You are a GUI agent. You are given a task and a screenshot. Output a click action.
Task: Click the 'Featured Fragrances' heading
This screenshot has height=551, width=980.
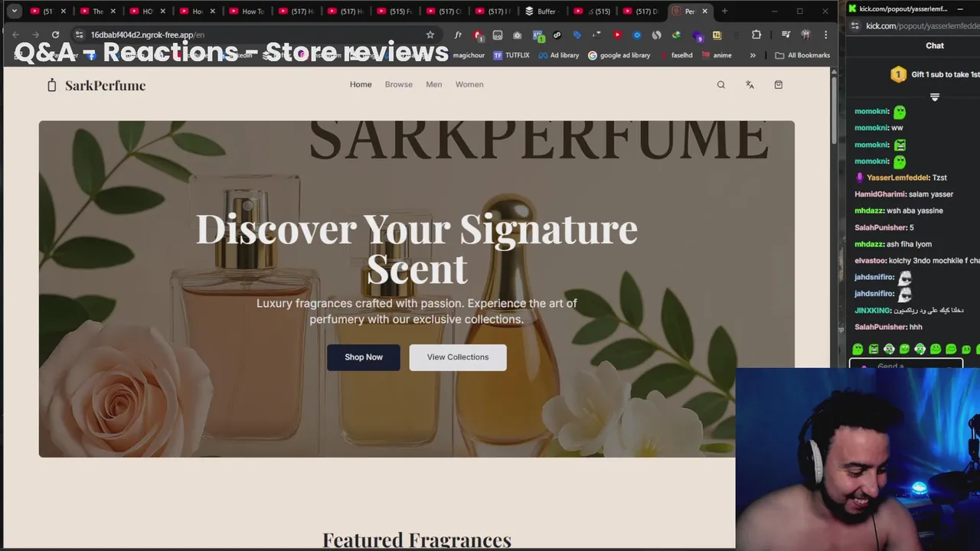[x=416, y=540]
